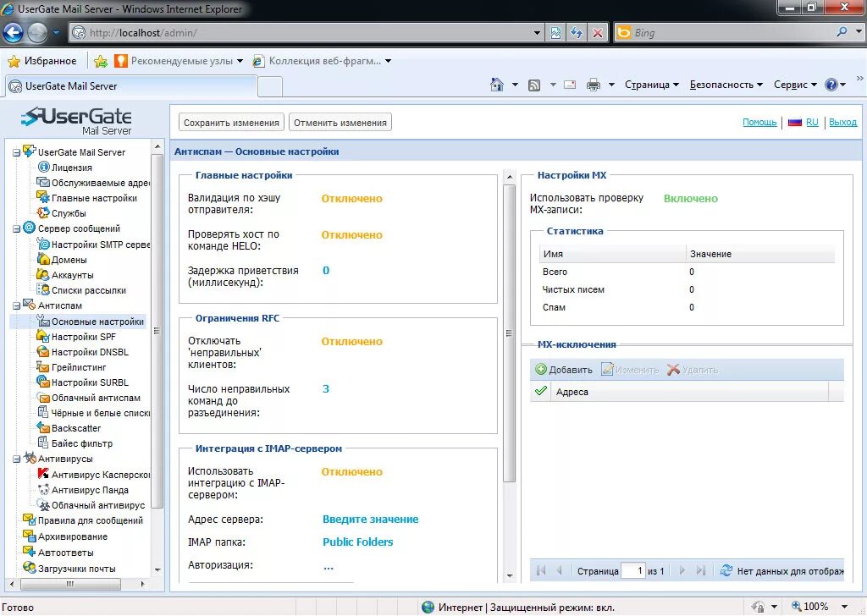The height and width of the screenshot is (616, 867).
Task: Click the Грейлистинг icon
Action: (43, 366)
